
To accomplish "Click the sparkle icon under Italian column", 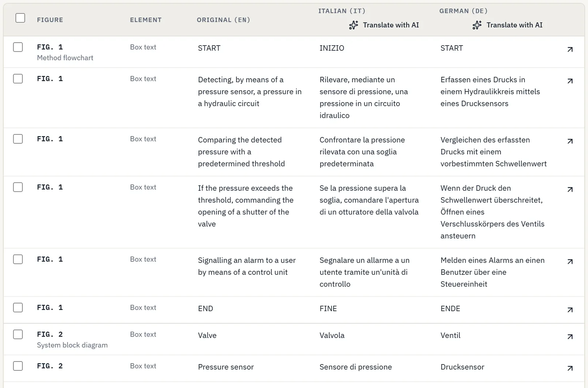I will (354, 25).
